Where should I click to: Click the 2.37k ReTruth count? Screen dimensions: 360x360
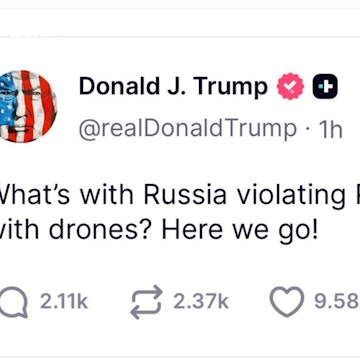pos(201,302)
